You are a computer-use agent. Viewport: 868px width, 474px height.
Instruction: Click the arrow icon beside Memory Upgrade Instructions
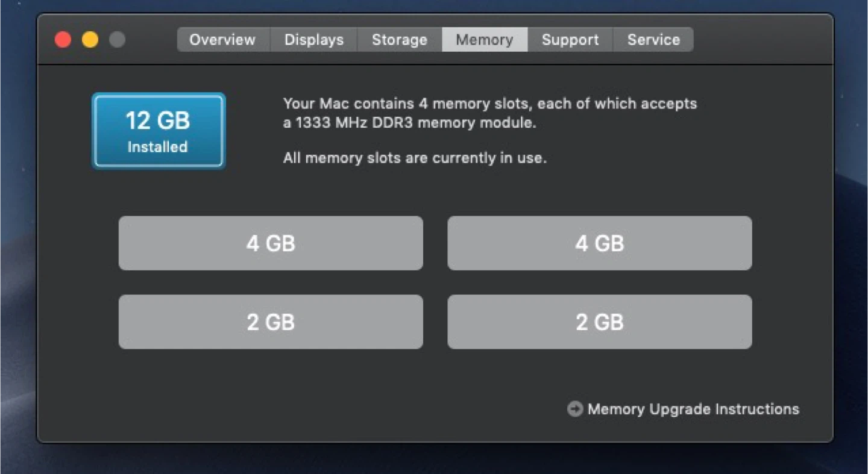pos(575,409)
